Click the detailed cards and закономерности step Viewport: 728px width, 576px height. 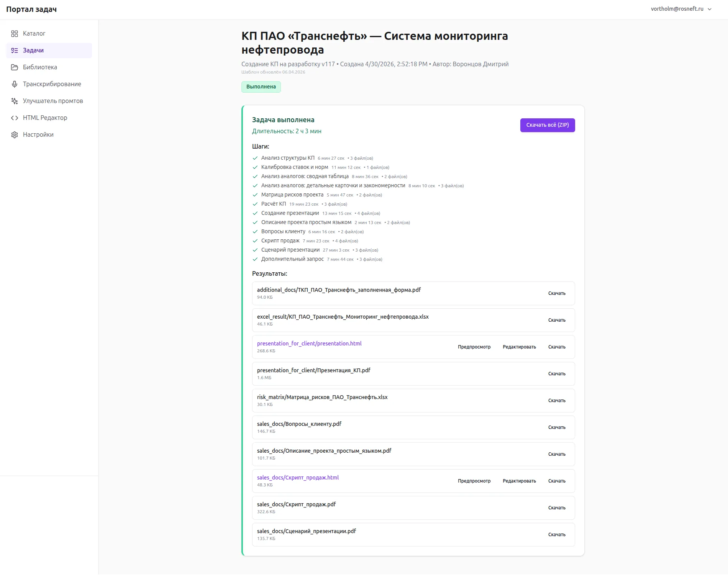(333, 186)
